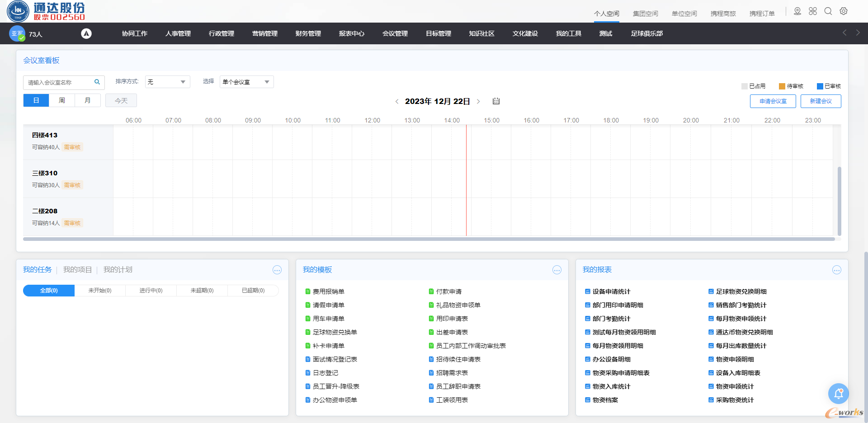The image size is (868, 423).
Task: Click the icon beside 费用报销单
Action: [x=308, y=292]
